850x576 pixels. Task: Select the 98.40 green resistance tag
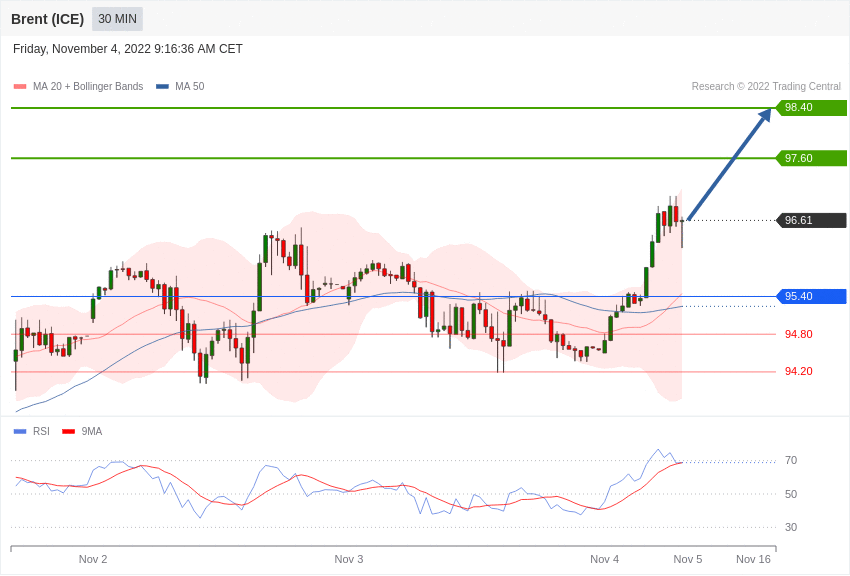coord(811,108)
